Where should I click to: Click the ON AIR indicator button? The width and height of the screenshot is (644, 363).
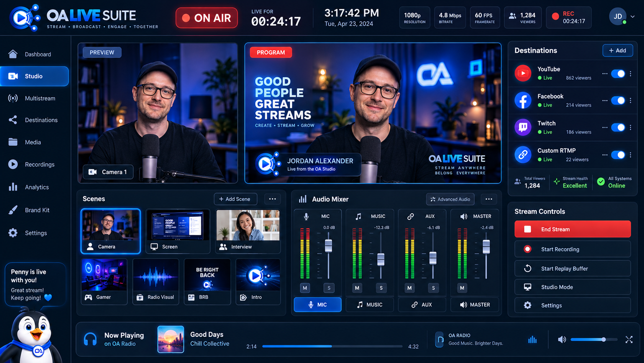click(206, 18)
